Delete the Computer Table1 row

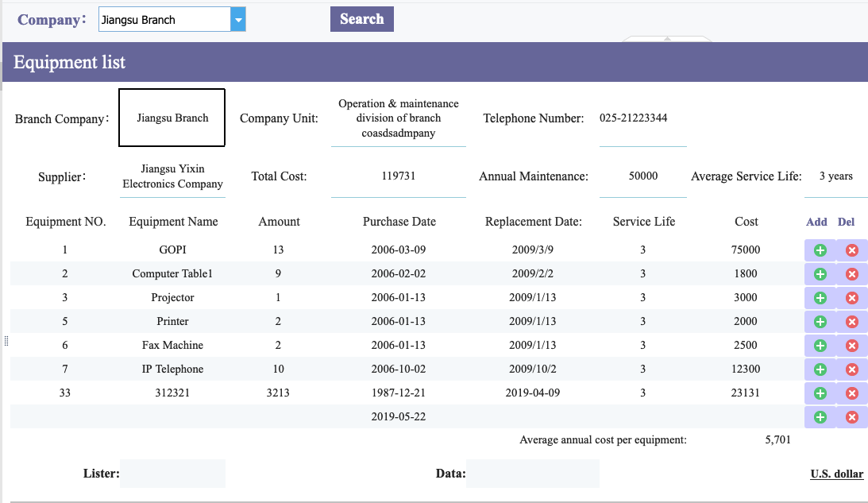pyautogui.click(x=852, y=274)
